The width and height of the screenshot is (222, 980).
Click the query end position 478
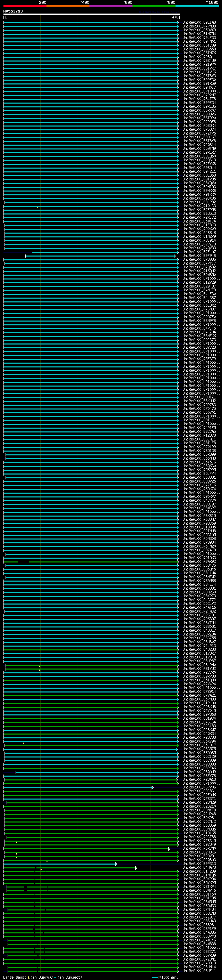coord(175,17)
